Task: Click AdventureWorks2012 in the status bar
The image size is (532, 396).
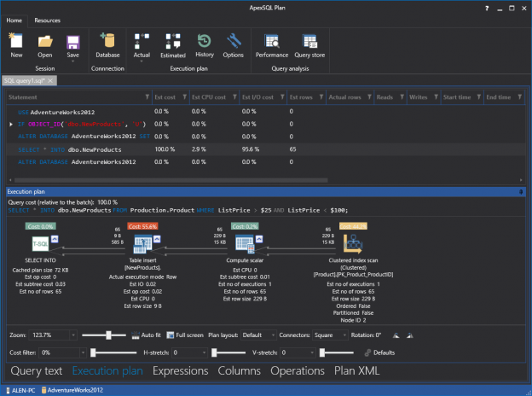Action: coord(72,390)
